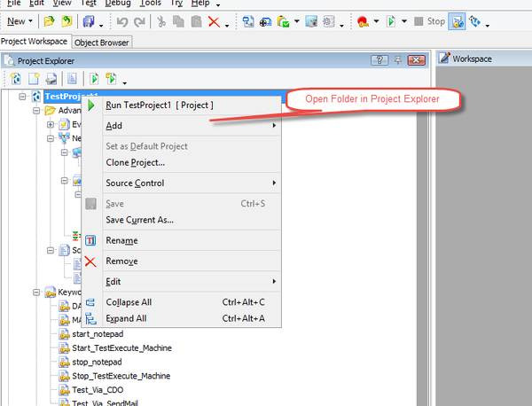Click the Paste clipboard toolbar icon
532x406 pixels.
[x=196, y=20]
